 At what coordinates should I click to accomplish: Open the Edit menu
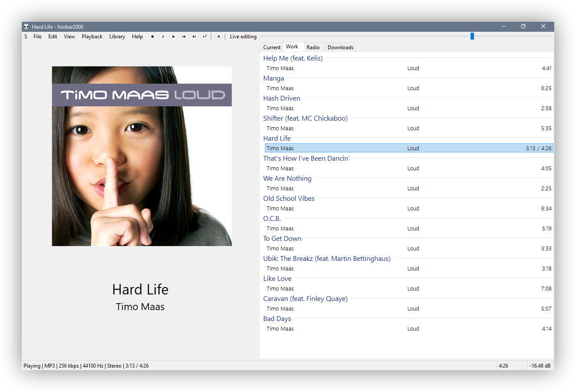click(x=53, y=37)
